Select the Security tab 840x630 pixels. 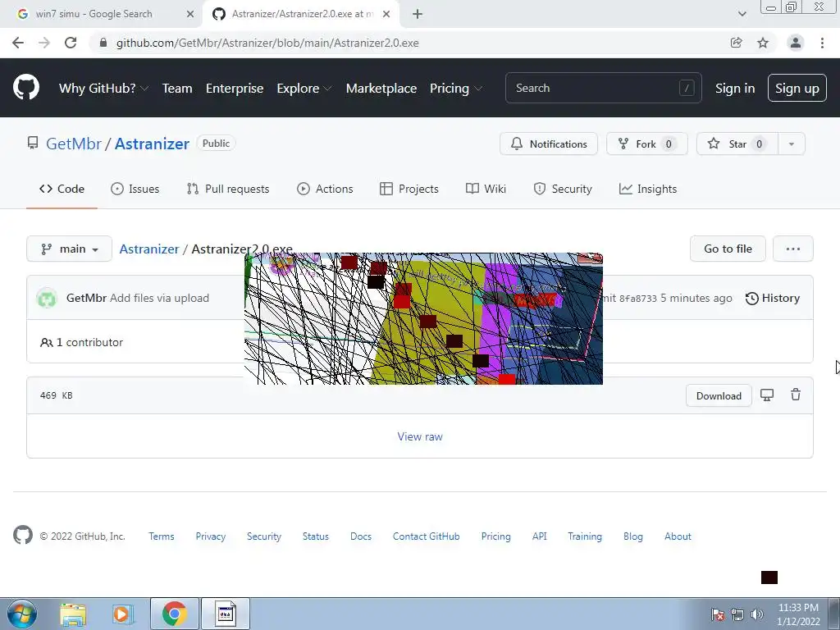coord(563,189)
